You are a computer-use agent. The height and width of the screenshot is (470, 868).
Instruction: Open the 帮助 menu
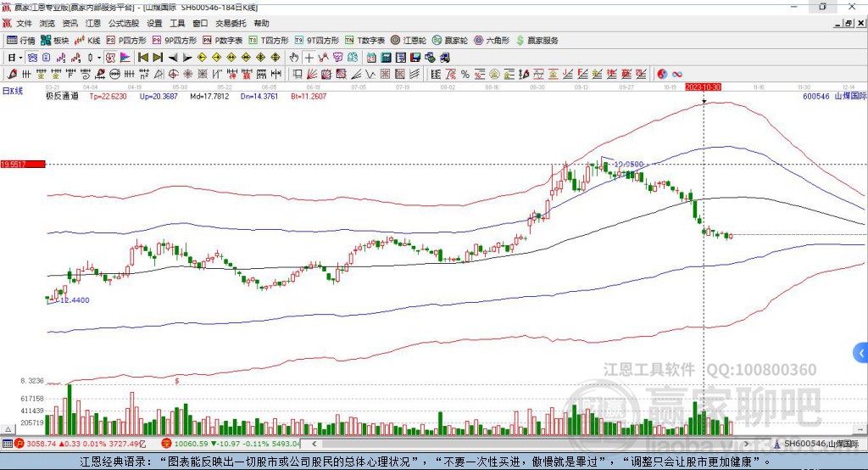tap(261, 23)
